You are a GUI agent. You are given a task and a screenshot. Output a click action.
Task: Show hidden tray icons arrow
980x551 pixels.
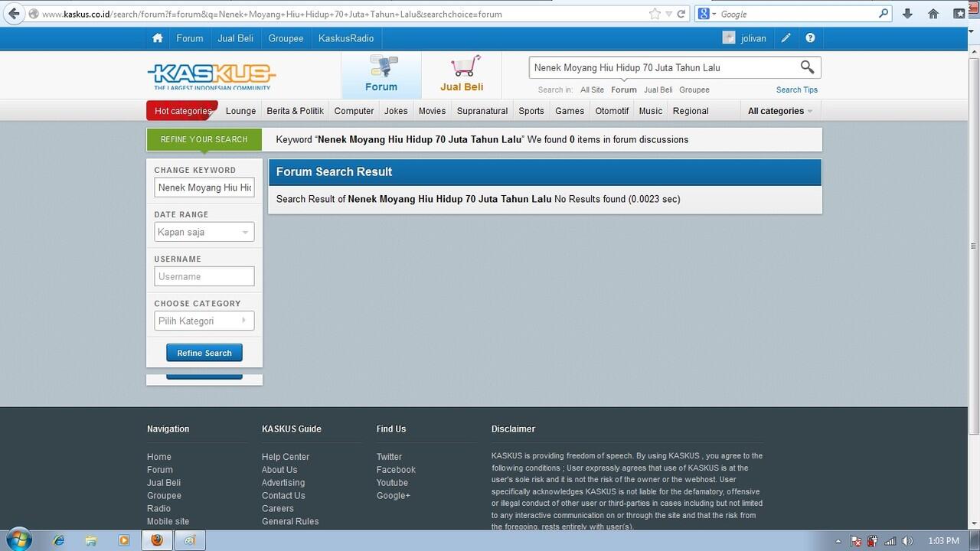tap(838, 541)
